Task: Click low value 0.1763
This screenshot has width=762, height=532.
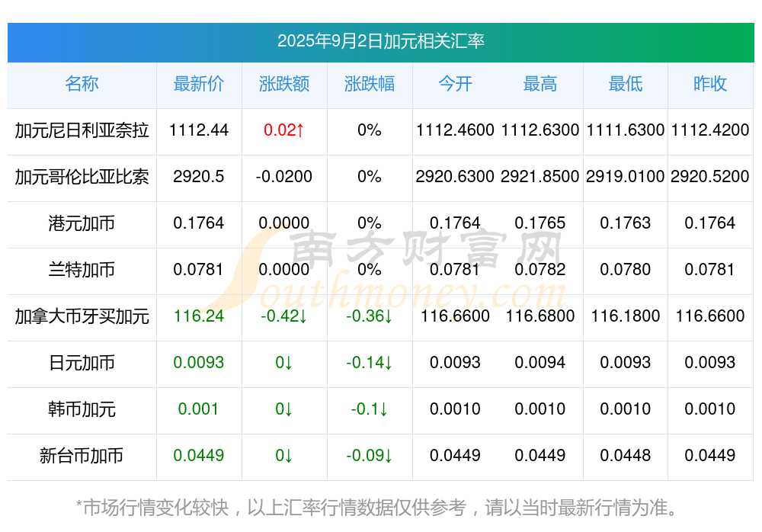Action: pyautogui.click(x=626, y=223)
